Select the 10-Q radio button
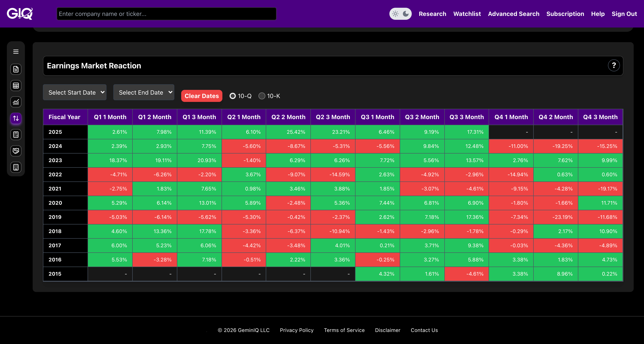 pos(232,96)
